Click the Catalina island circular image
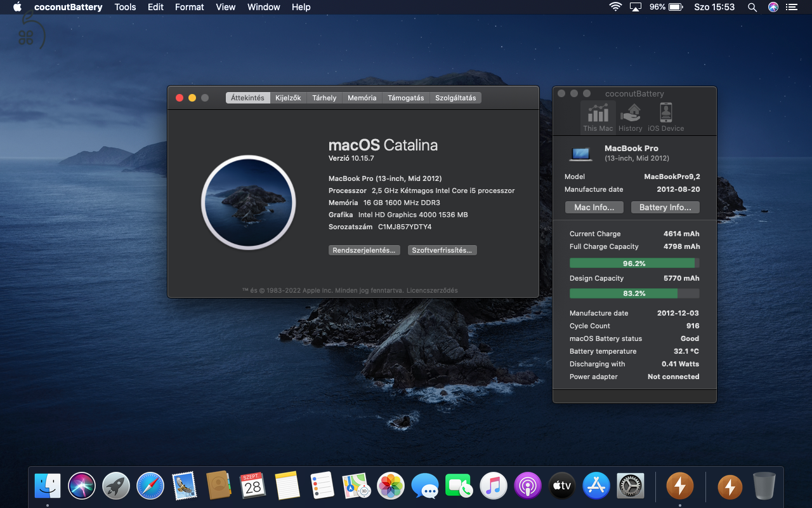The height and width of the screenshot is (508, 812). [x=249, y=203]
